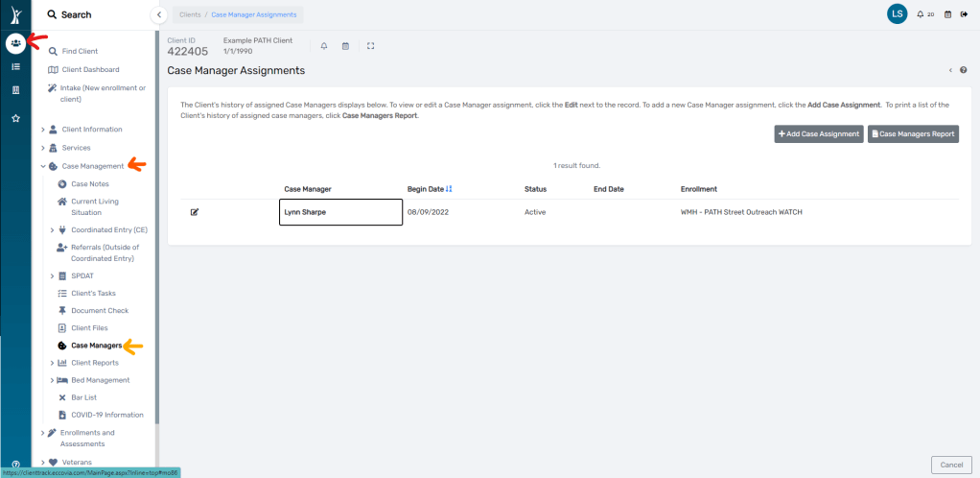Collapse the sidebar menu panel

pyautogui.click(x=159, y=14)
